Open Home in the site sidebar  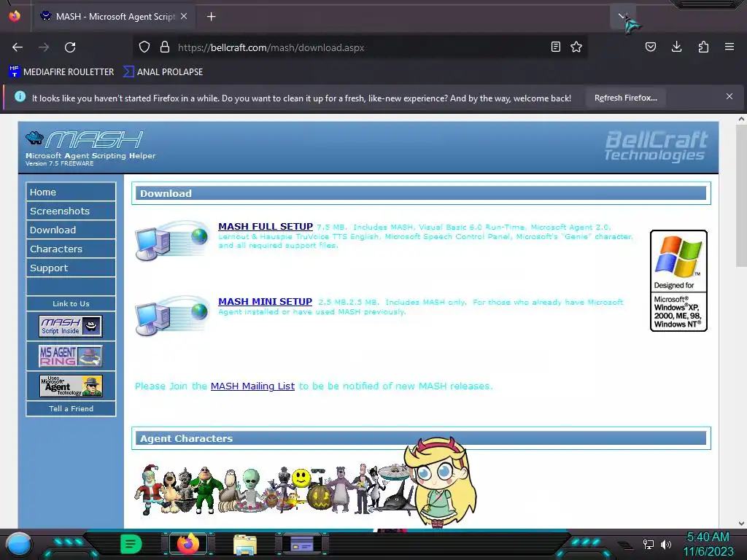[71, 192]
